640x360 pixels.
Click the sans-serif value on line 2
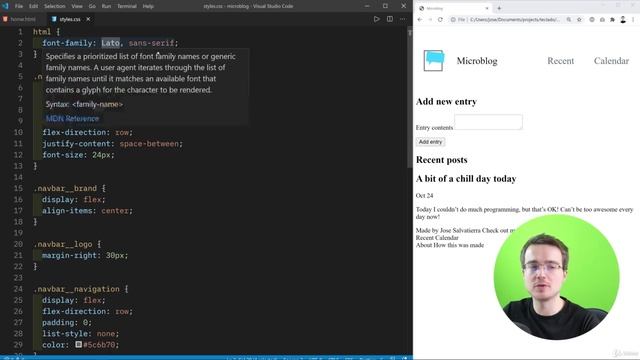pos(151,43)
